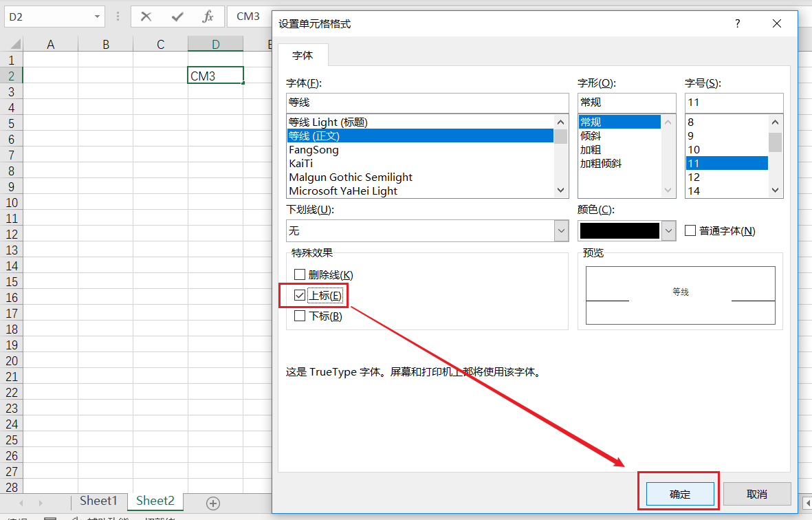Select column D header
The width and height of the screenshot is (812, 520).
click(x=215, y=44)
